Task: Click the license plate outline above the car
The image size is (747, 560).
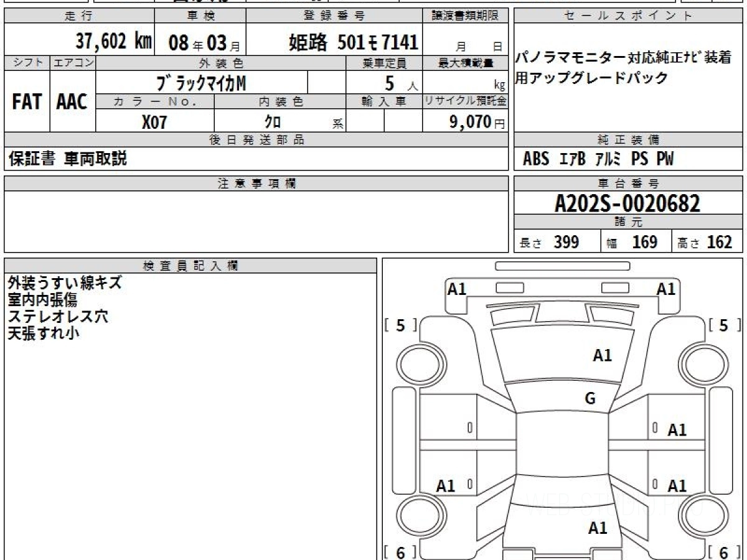Action: click(562, 266)
